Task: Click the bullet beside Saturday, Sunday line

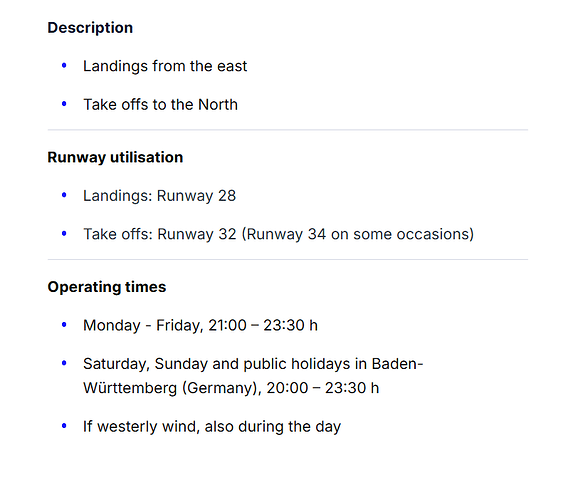Action: click(64, 363)
